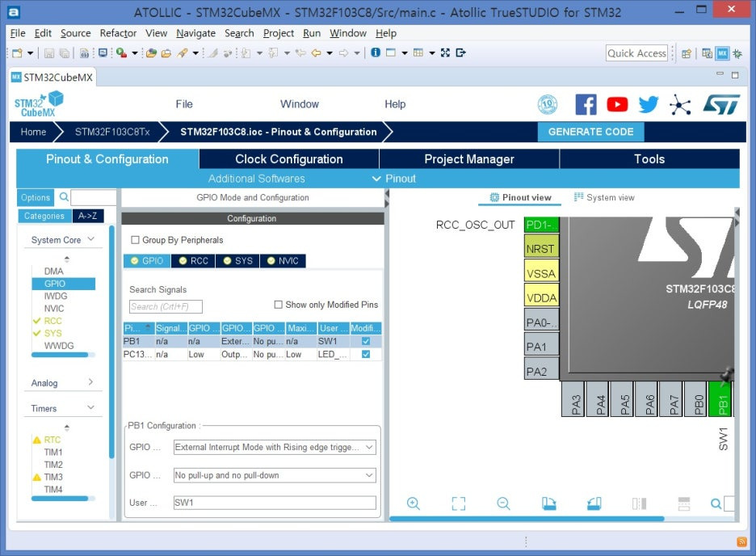Click the yellow Back arrow in toolbar
Image resolution: width=756 pixels, height=556 pixels.
[317, 53]
